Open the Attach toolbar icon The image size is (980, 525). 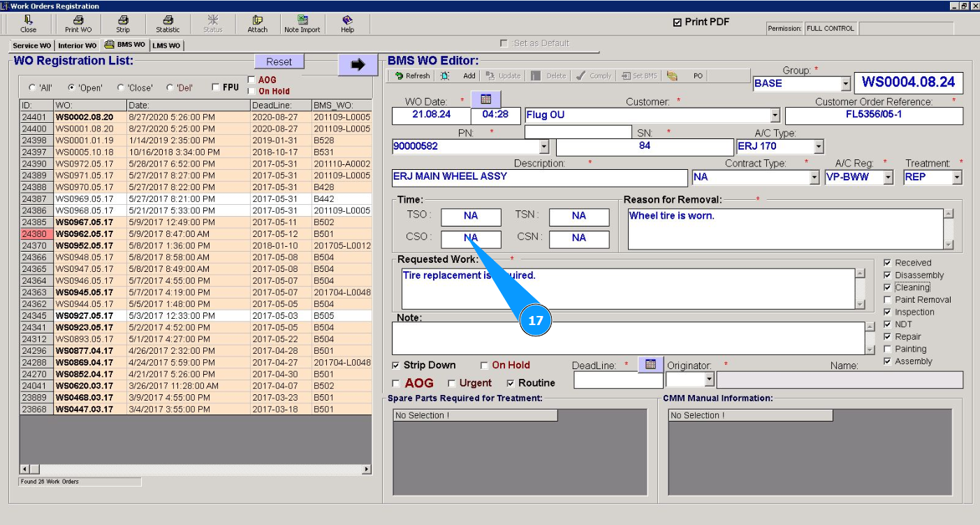coord(257,24)
